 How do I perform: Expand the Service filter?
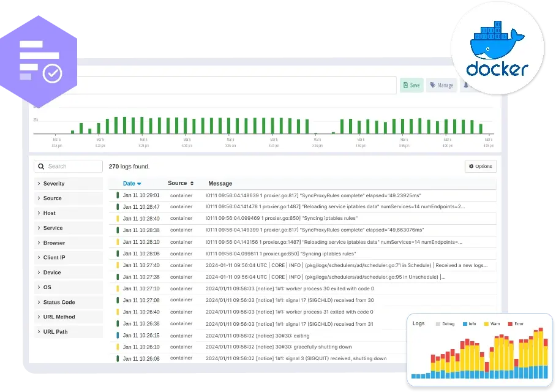coord(69,228)
